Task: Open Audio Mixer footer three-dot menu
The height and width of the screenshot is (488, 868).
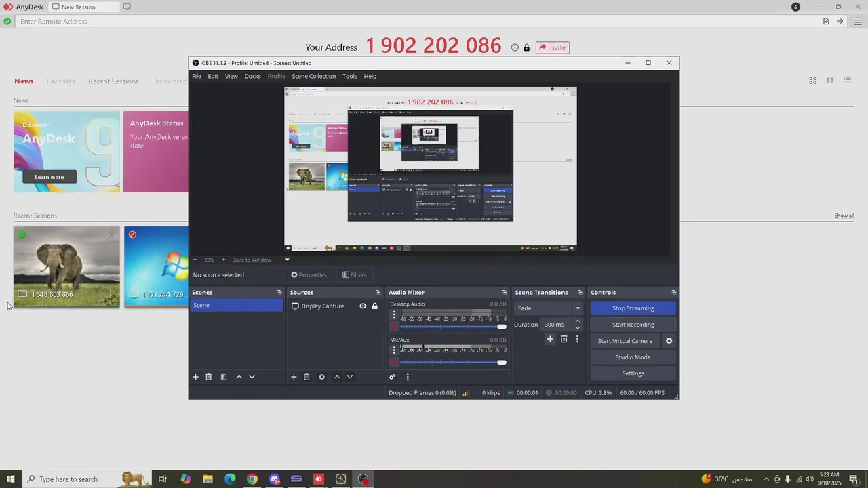Action: click(x=408, y=377)
